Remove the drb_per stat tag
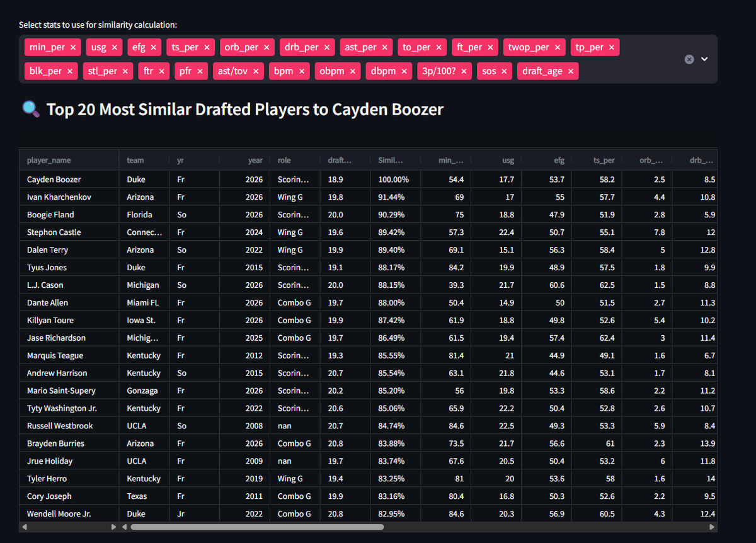 [x=326, y=47]
